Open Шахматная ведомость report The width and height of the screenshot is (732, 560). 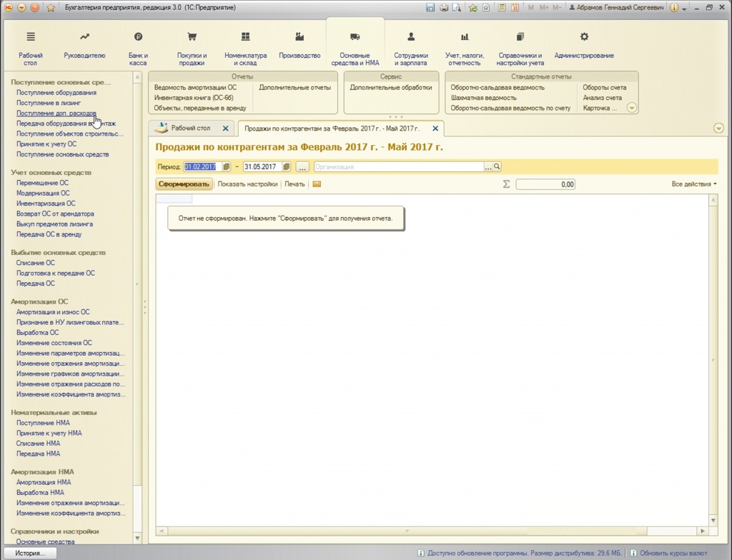484,98
